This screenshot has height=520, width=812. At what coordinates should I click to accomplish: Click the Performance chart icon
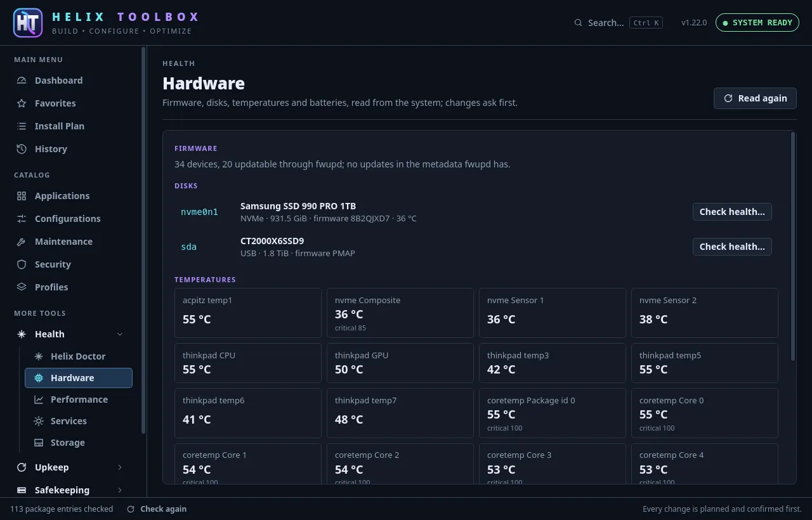pyautogui.click(x=39, y=400)
